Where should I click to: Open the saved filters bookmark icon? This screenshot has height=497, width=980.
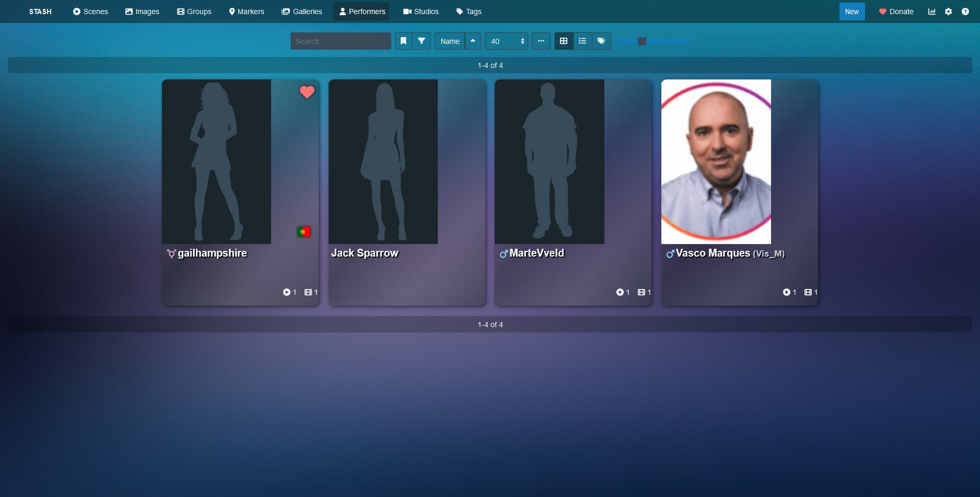coord(403,41)
